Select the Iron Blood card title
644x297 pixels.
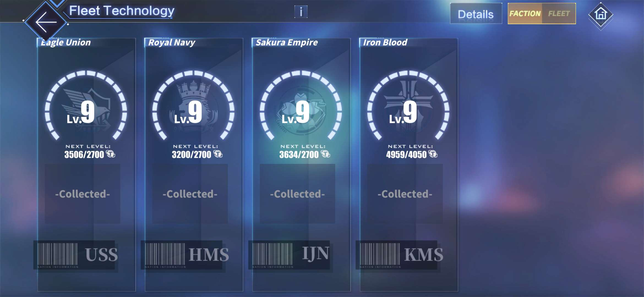coord(385,42)
